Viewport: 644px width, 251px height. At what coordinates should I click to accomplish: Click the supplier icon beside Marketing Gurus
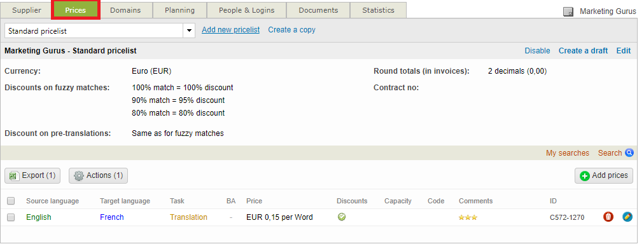click(x=568, y=11)
